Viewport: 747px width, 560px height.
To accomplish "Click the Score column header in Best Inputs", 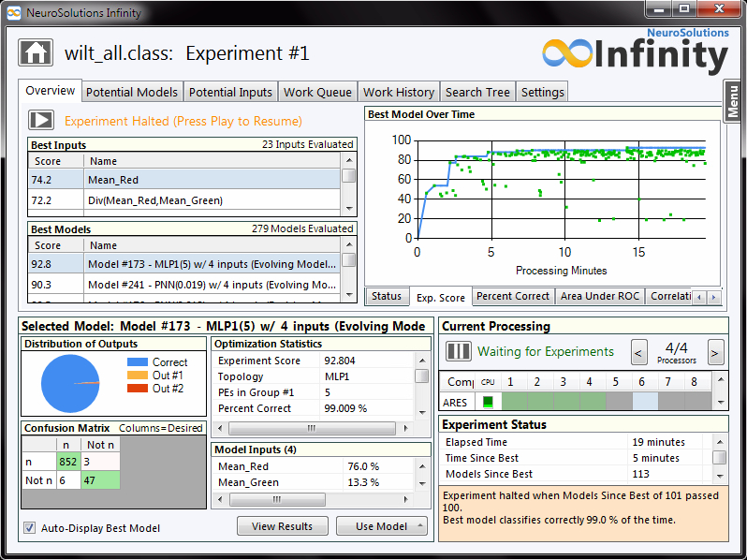I will tap(56, 161).
